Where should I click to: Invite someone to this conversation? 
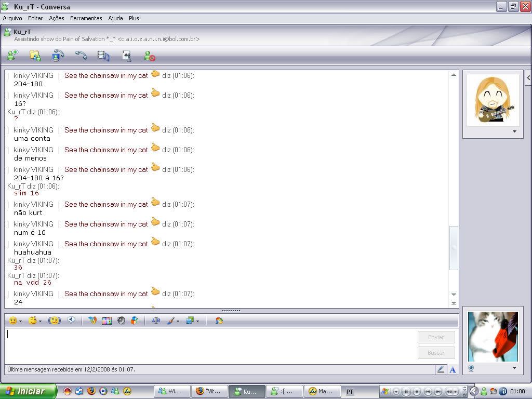pyautogui.click(x=13, y=55)
